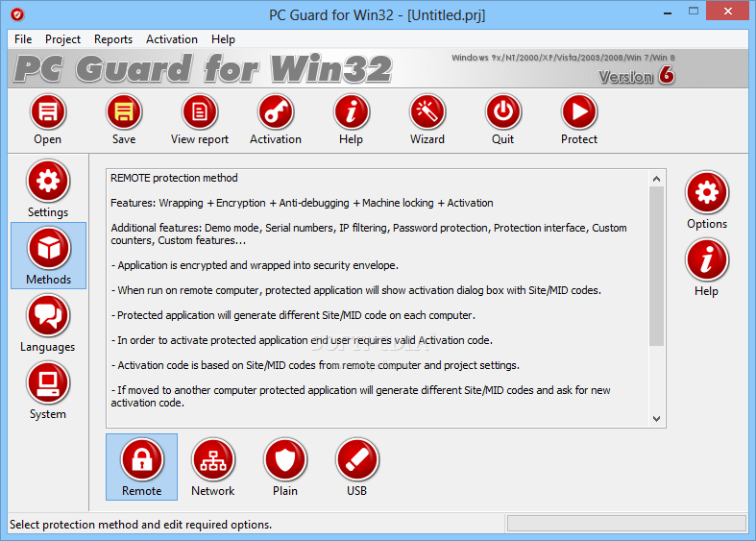Open the Activation menu
This screenshot has width=756, height=541.
click(x=172, y=39)
